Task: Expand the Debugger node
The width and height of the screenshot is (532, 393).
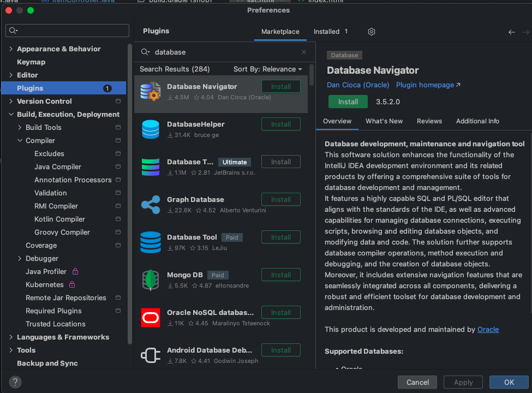Action: [x=20, y=259]
